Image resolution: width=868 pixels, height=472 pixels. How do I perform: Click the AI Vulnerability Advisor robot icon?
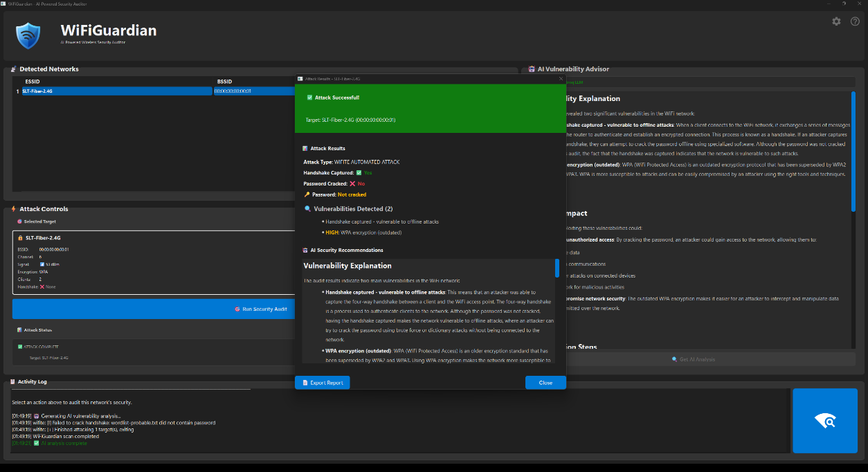coord(531,69)
